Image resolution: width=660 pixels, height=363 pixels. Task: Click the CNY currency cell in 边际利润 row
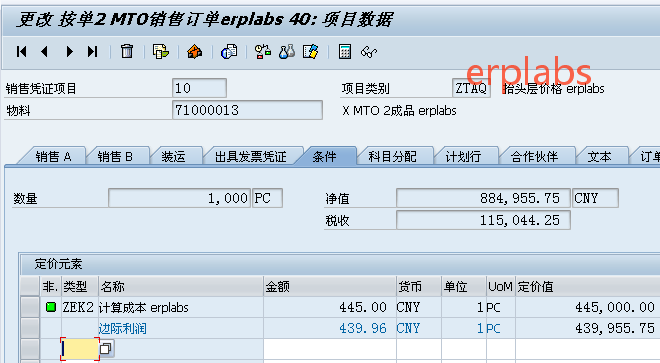point(419,328)
